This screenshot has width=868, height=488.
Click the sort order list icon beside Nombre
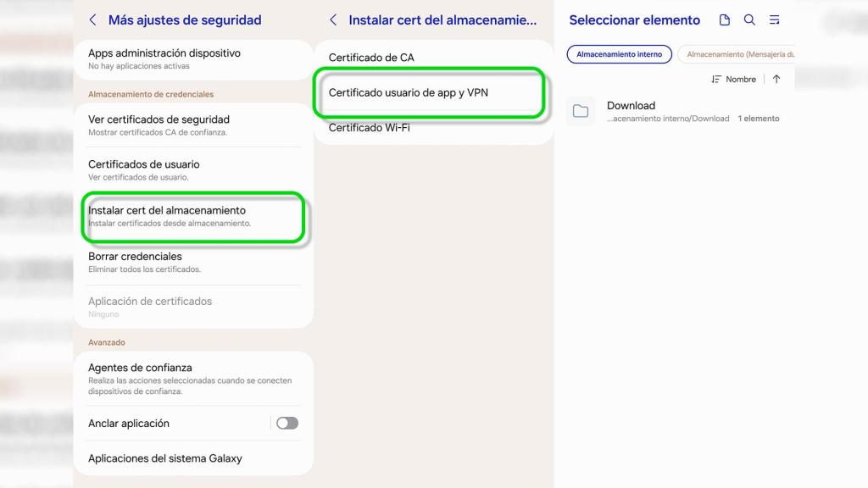(717, 79)
